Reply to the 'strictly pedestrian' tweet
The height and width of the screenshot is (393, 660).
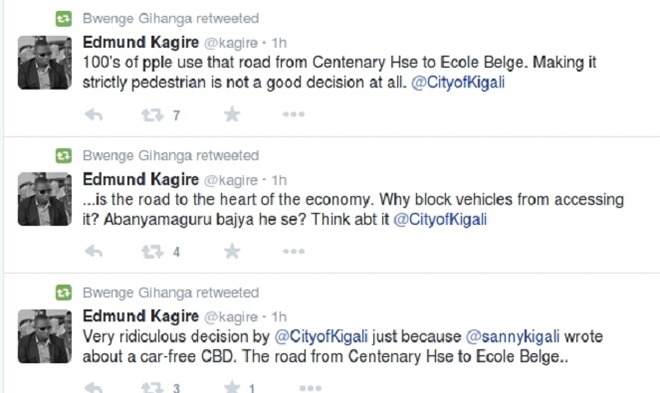pos(93,114)
